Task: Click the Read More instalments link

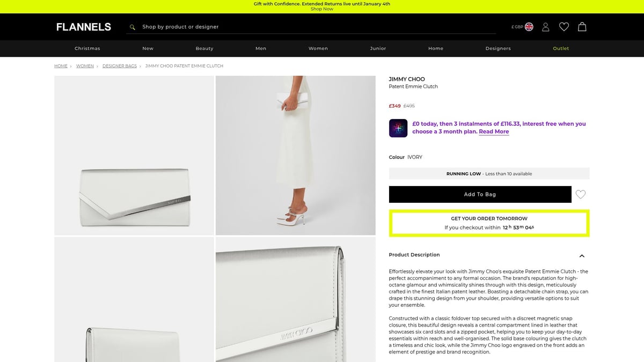Action: click(494, 132)
